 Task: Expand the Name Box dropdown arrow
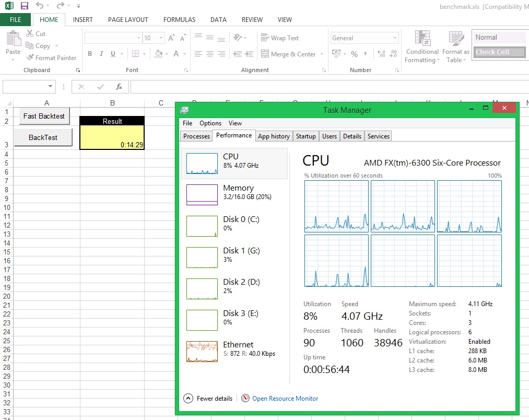pyautogui.click(x=50, y=87)
